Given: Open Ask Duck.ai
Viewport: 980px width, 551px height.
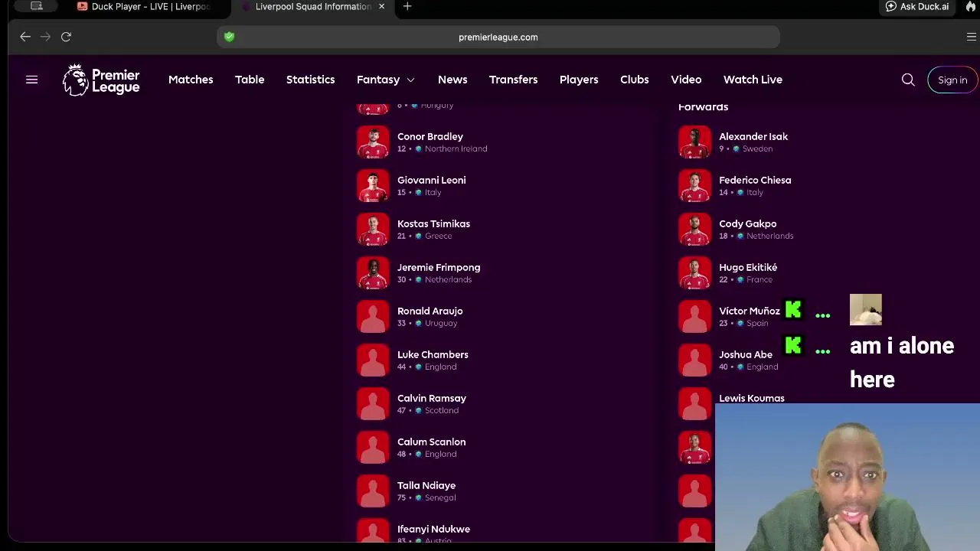Looking at the screenshot, I should click(916, 6).
